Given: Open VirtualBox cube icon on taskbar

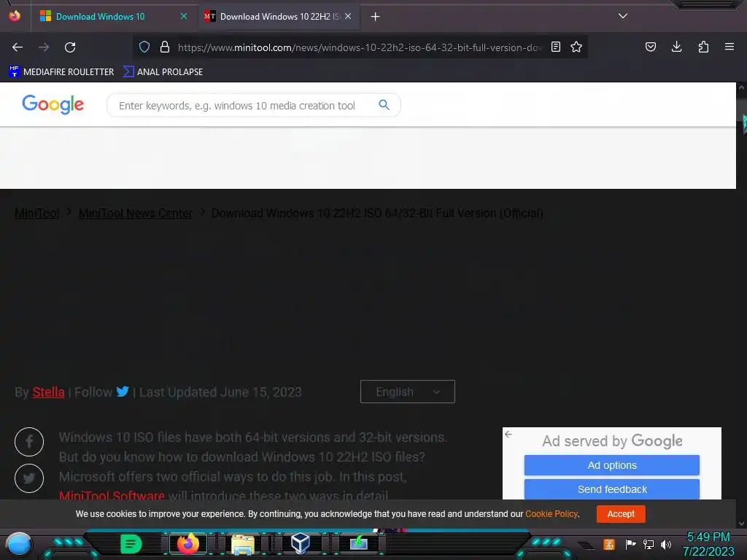Looking at the screenshot, I should click(301, 543).
